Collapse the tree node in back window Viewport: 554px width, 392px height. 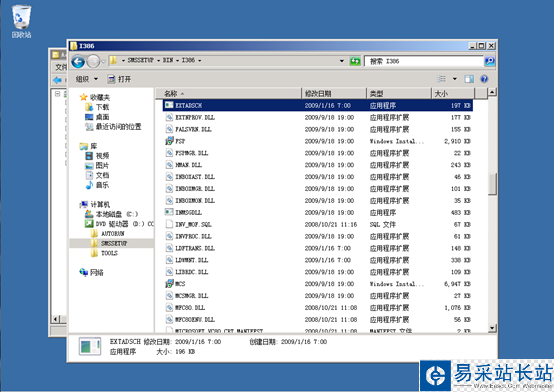58,94
